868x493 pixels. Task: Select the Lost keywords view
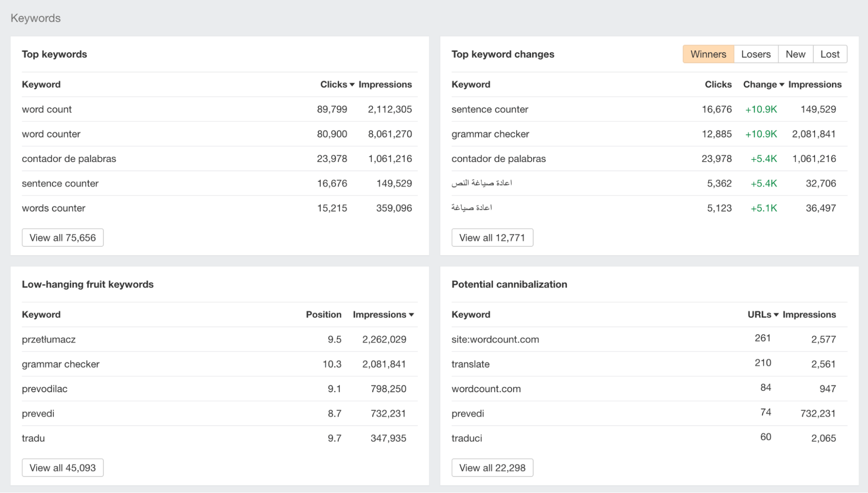pos(830,54)
